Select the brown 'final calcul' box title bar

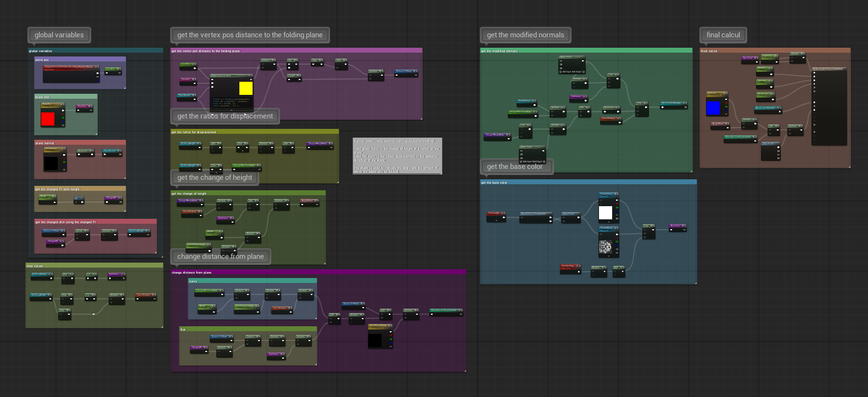775,50
